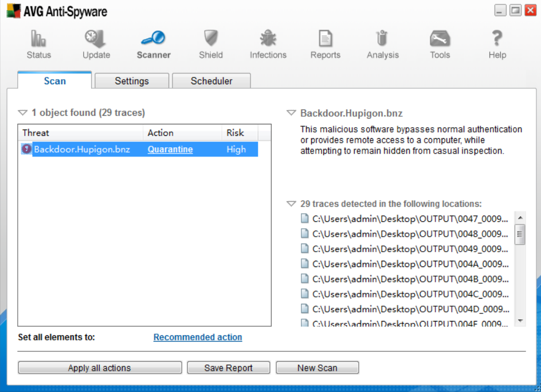The width and height of the screenshot is (541, 392).
Task: Open the Analysis section
Action: tap(383, 44)
